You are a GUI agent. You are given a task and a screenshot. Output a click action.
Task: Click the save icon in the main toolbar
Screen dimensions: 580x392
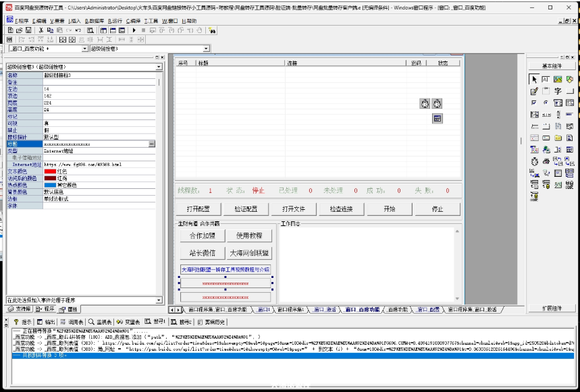(28, 30)
